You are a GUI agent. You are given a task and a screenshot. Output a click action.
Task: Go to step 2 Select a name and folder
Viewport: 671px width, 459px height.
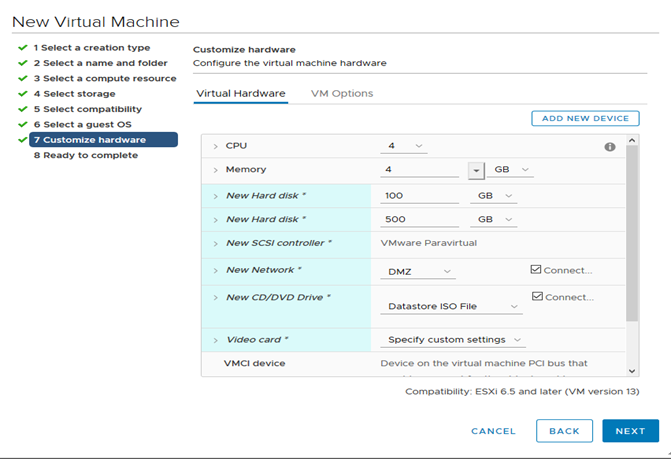coord(101,63)
